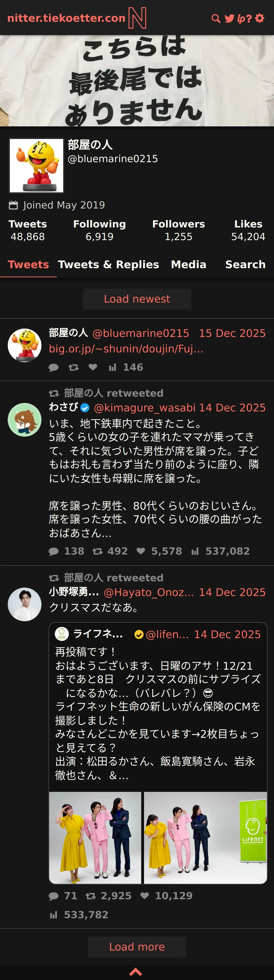Click the up arrow back-to-top chevron
This screenshot has height=980, width=274.
coord(136,972)
